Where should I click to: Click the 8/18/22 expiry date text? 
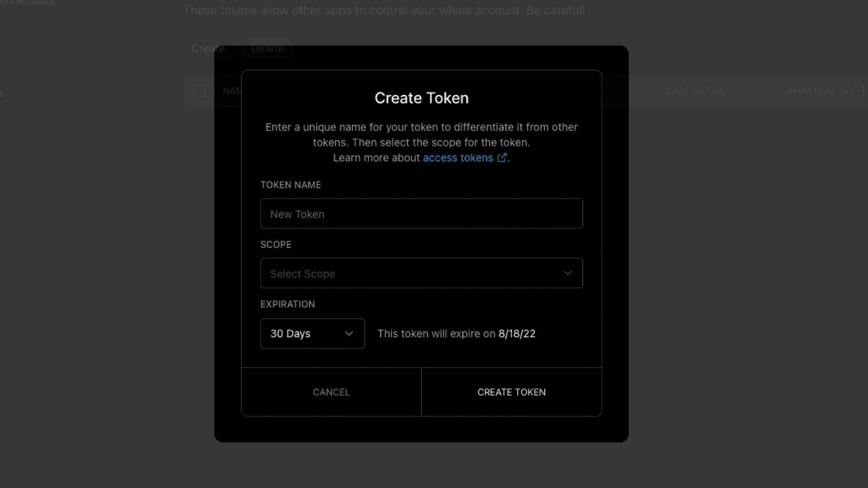point(516,333)
